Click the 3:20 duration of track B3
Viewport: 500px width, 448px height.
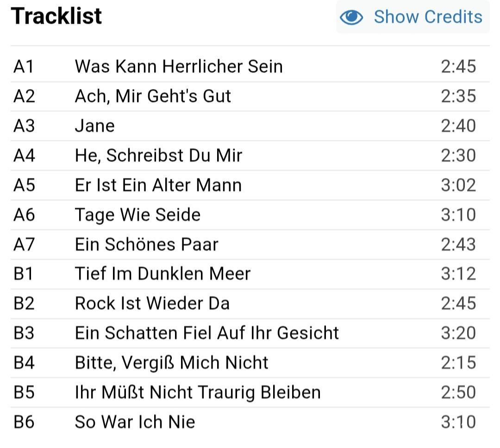tap(458, 333)
